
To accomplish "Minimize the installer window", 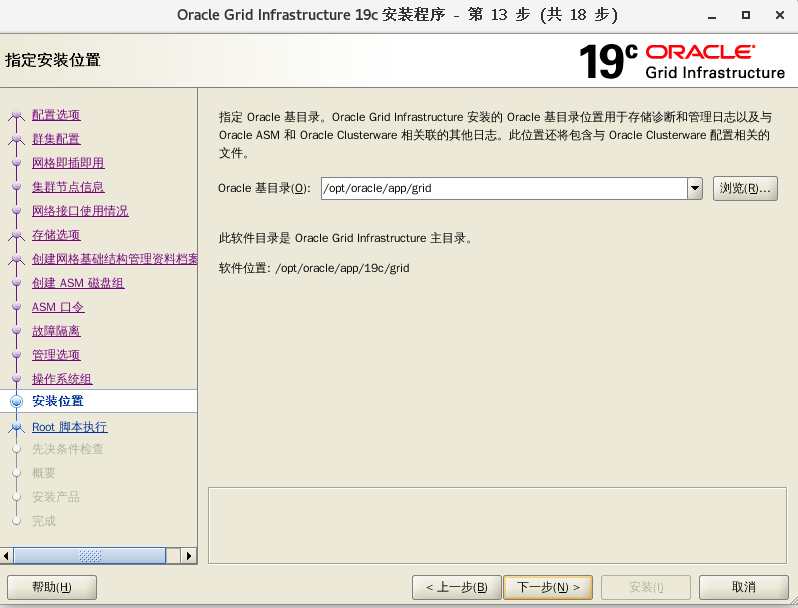I will (x=712, y=16).
